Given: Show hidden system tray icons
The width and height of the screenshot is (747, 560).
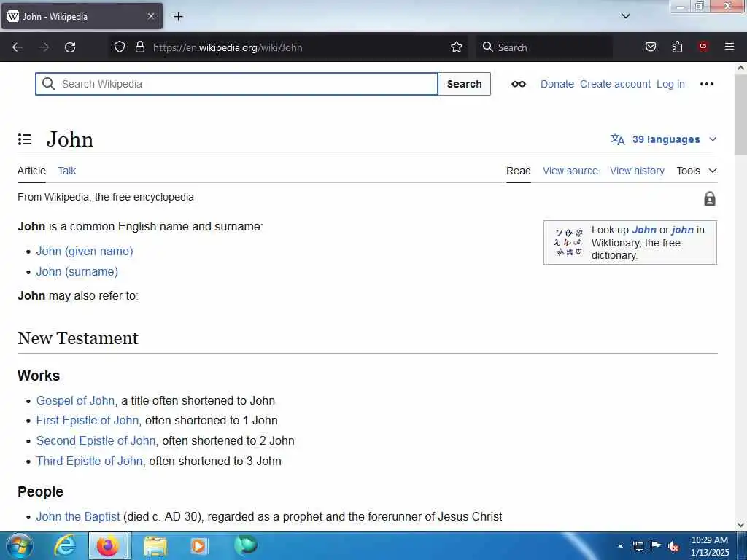Looking at the screenshot, I should 620,546.
